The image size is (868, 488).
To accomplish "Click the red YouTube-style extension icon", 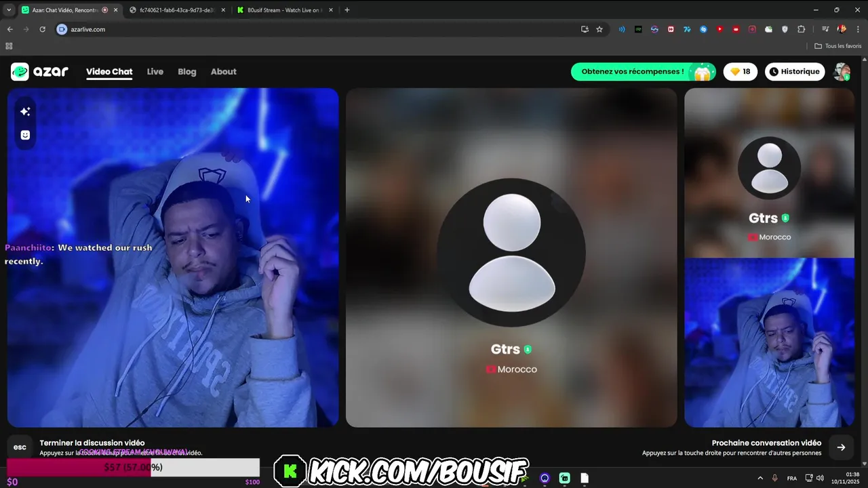I will point(719,29).
